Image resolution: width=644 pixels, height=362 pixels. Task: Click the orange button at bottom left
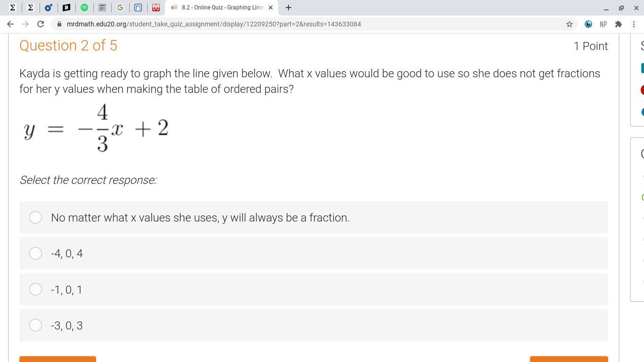[58, 359]
